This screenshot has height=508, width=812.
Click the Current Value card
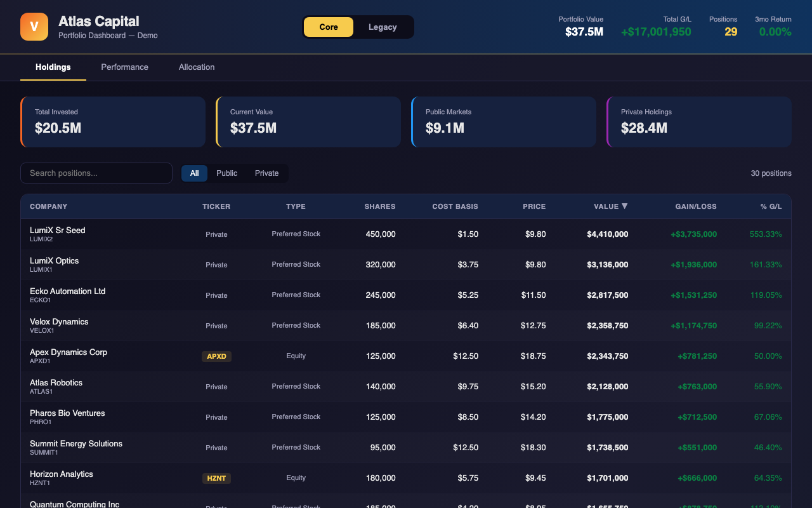308,122
